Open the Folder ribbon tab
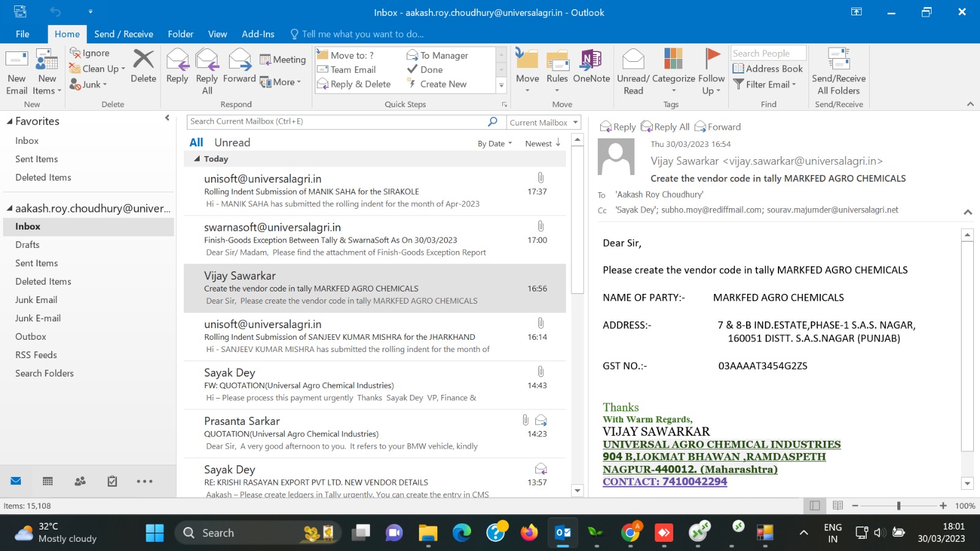This screenshot has width=980, height=551. click(181, 34)
